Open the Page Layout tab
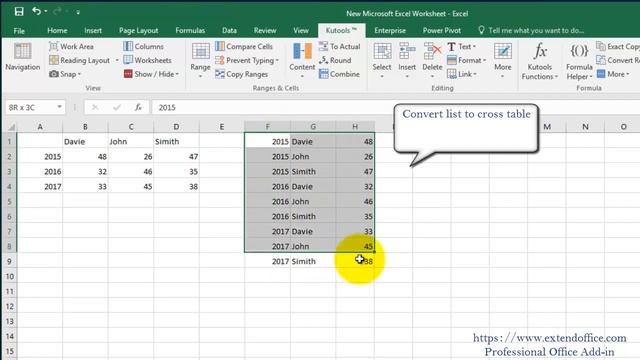 138,31
